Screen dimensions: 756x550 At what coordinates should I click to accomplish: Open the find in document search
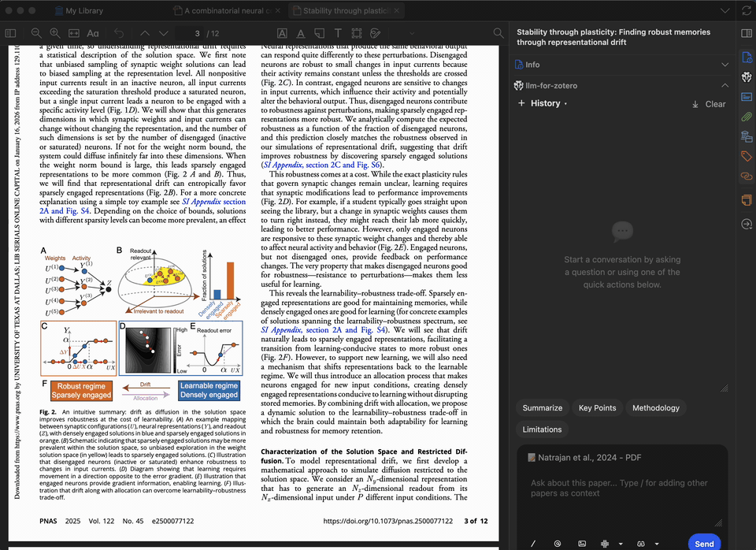pos(498,33)
